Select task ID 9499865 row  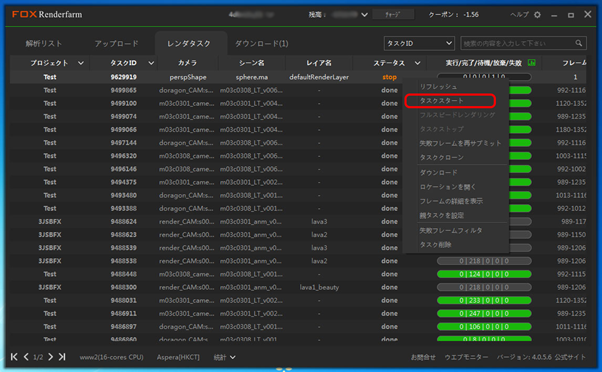pos(298,90)
